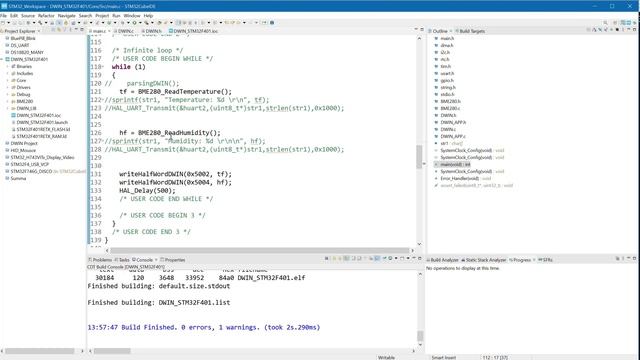
Task: Collapse the DWIN_STM32F401 project node
Action: [2, 59]
